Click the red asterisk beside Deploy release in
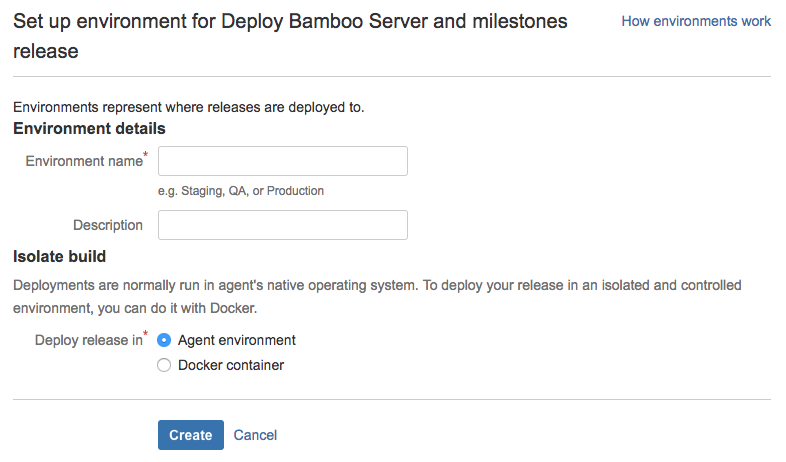Viewport: 786px width, 462px height. (x=145, y=333)
